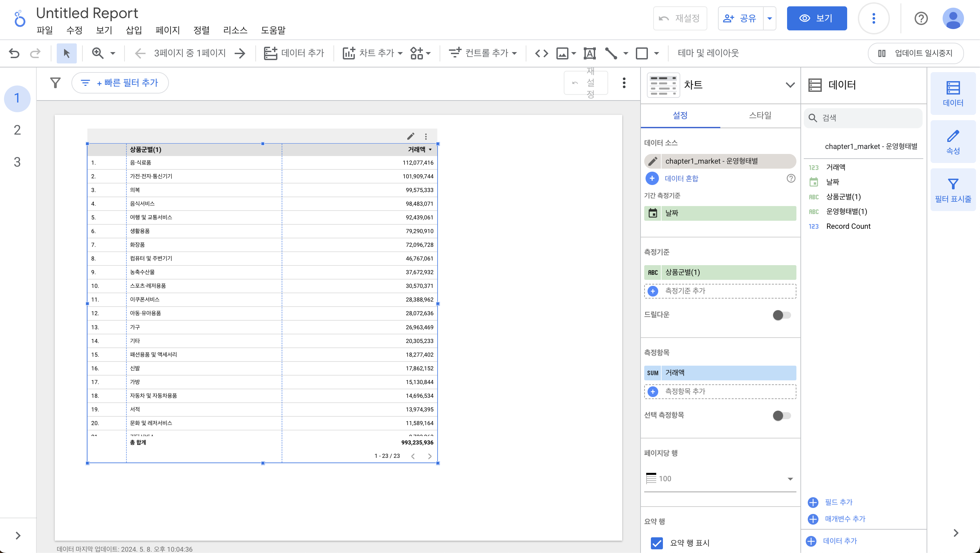This screenshot has height=553, width=980.
Task: Open the 페이지당 행 100 dropdown
Action: tap(720, 479)
